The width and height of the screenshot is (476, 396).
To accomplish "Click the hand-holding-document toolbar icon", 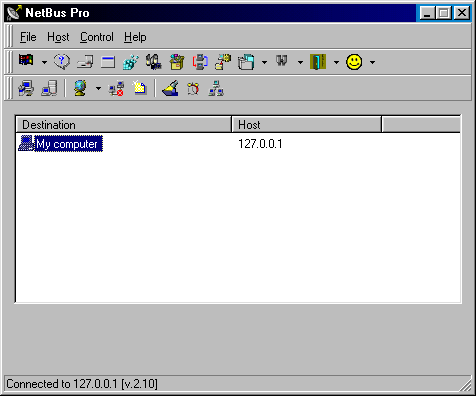I will pos(85,62).
